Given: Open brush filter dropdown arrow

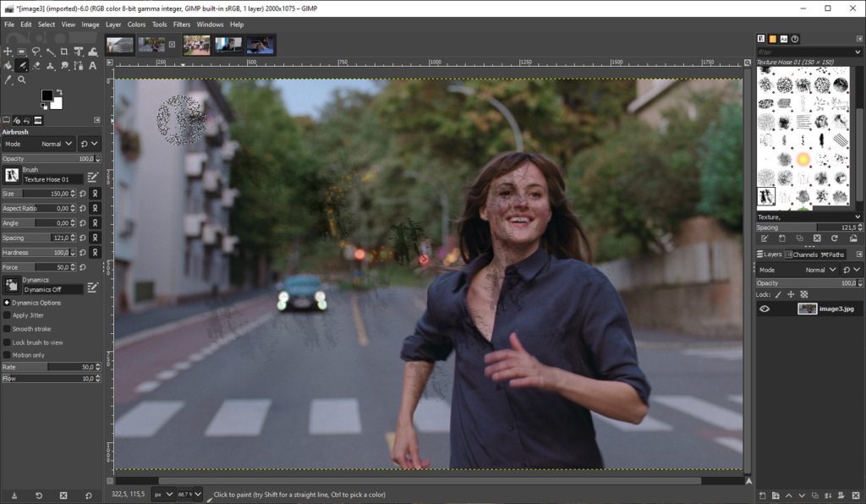Looking at the screenshot, I should coord(858,52).
